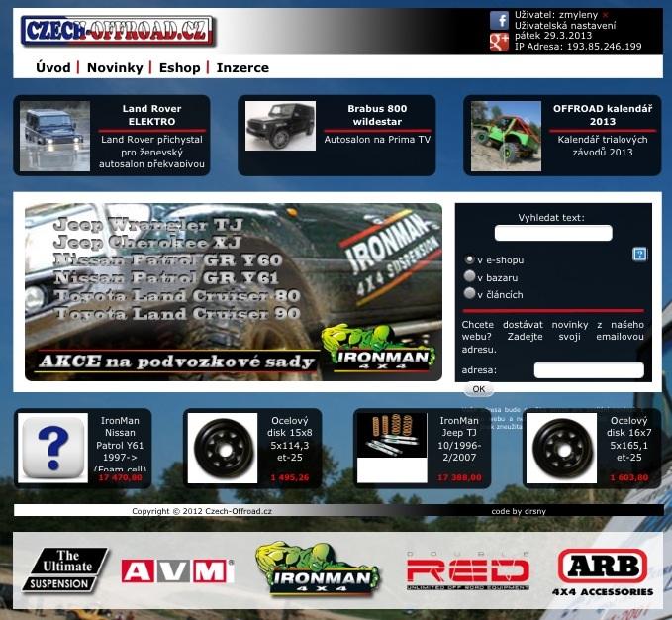Click the Czech-Offroad.cz site logo
672x620 pixels.
117,31
